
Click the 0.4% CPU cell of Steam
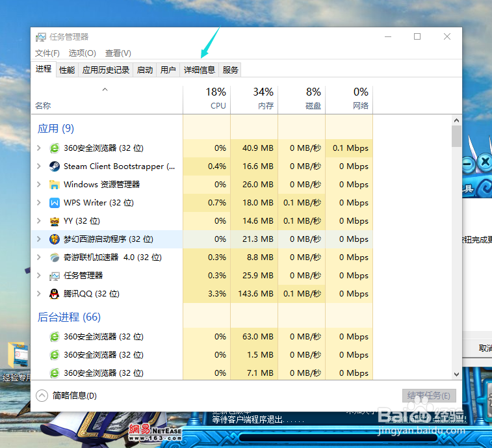207,166
